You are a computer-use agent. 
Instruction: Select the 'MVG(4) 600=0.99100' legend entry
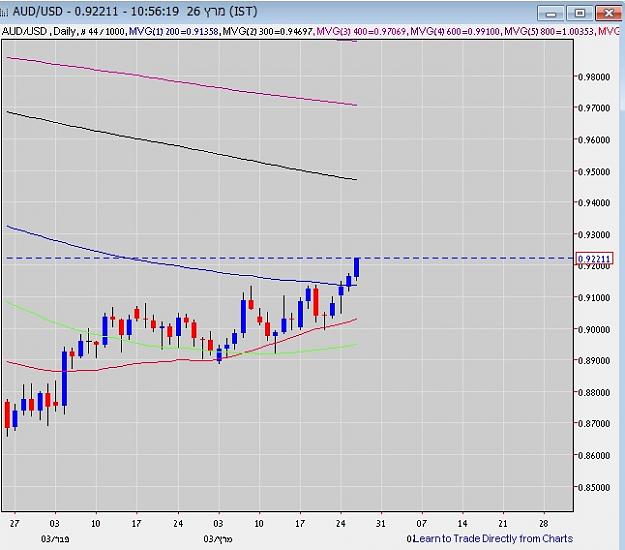pyautogui.click(x=455, y=31)
